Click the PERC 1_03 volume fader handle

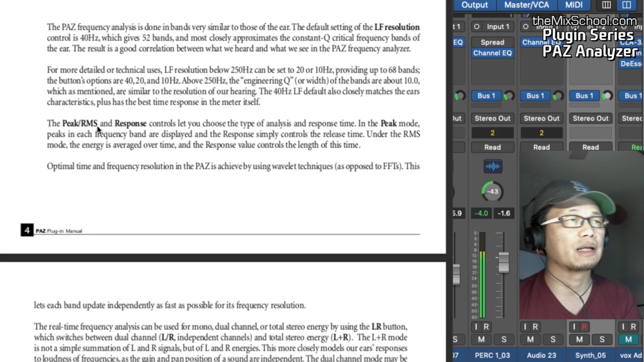coord(503,262)
